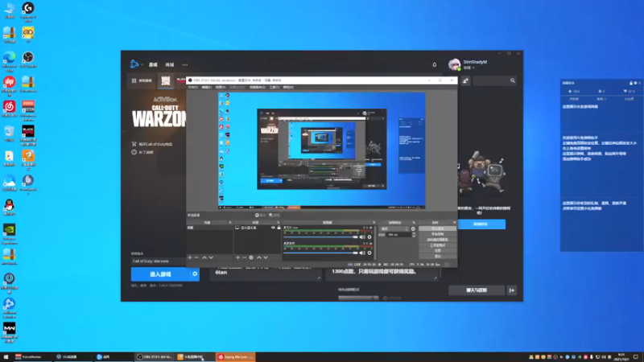This screenshot has height=362, width=644.
Task: Collapse the Battle.net friends sidebar arrow
Action: click(x=512, y=290)
